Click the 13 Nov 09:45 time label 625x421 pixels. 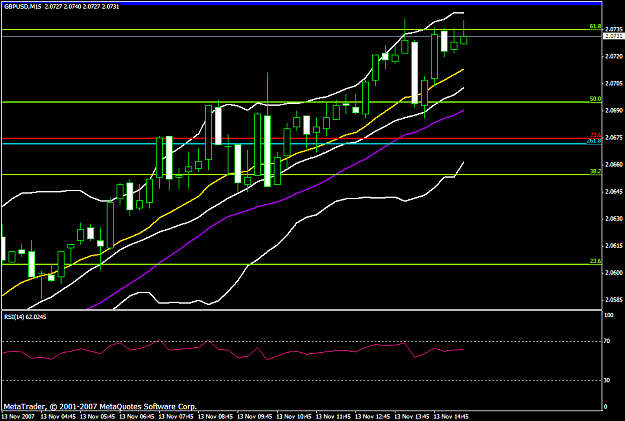(255, 417)
